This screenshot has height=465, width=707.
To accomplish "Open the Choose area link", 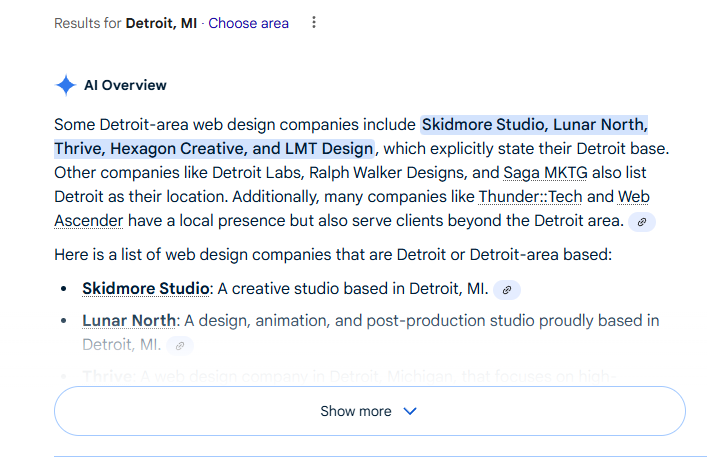I will [248, 23].
